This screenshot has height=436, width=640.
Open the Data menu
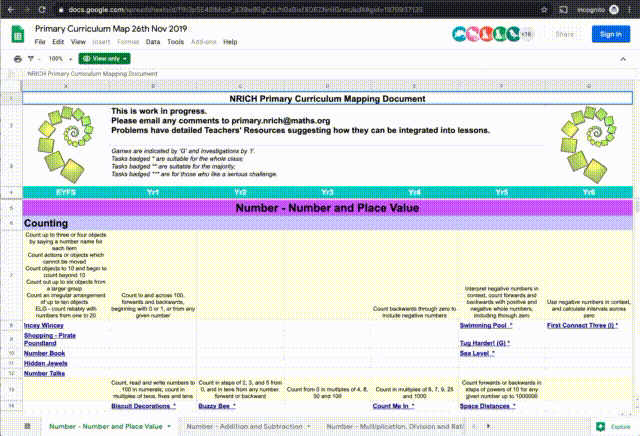point(152,43)
